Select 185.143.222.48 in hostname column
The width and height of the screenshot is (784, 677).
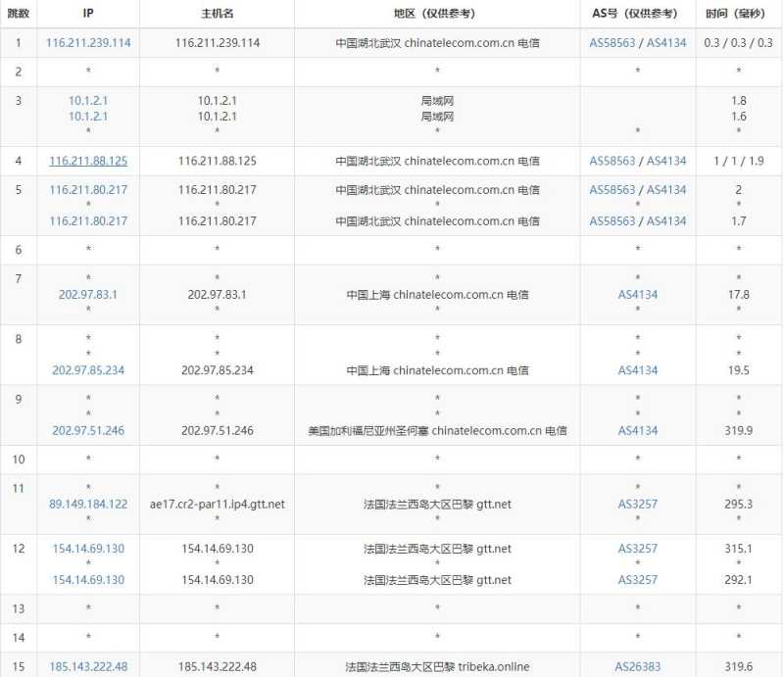[218, 666]
